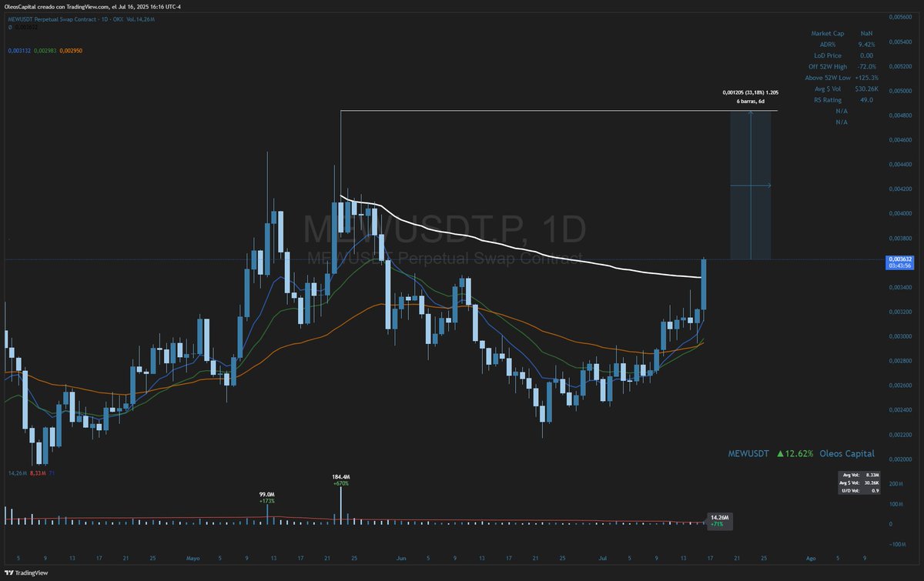This screenshot has height=581, width=924.
Task: Select the 184.4M +670% volume spike label
Action: (x=340, y=479)
